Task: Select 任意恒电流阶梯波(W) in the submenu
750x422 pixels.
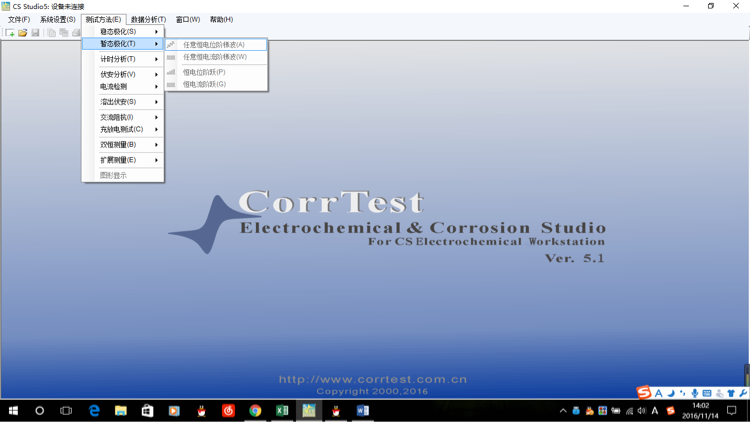Action: point(216,57)
